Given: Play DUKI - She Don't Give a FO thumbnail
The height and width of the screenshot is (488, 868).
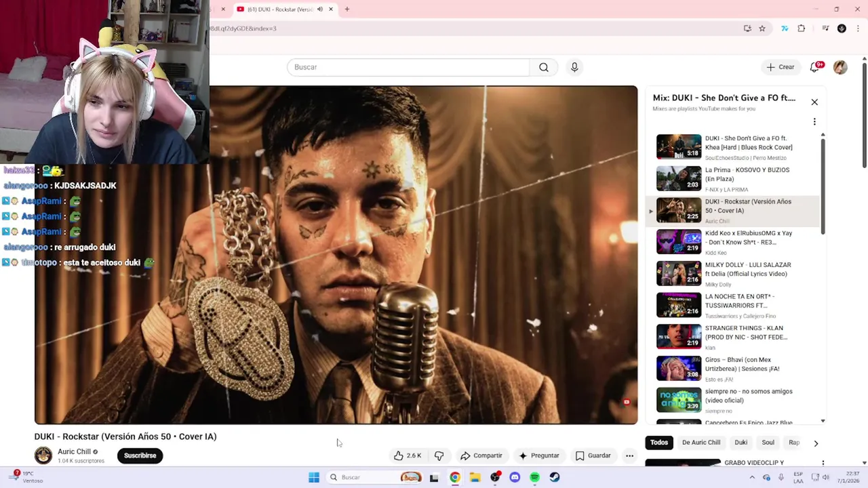Looking at the screenshot, I should pyautogui.click(x=679, y=146).
